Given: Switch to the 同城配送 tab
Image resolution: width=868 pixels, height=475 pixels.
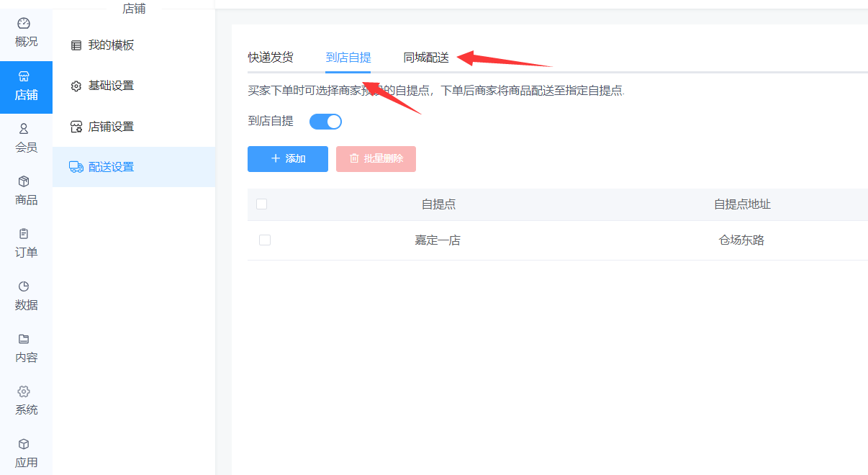Looking at the screenshot, I should click(x=426, y=58).
